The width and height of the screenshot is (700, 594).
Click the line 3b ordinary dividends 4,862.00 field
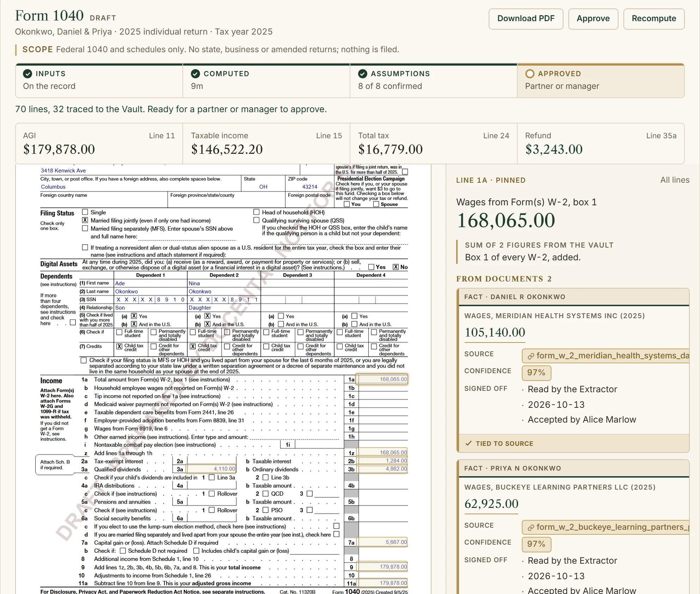pos(382,469)
